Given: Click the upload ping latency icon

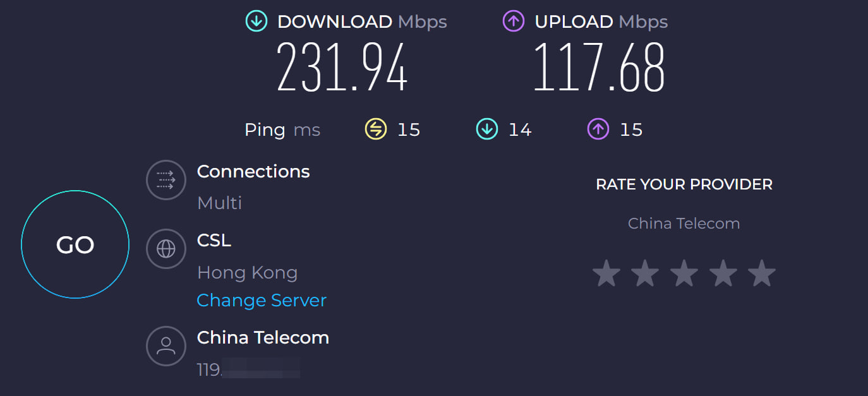Looking at the screenshot, I should tap(598, 129).
